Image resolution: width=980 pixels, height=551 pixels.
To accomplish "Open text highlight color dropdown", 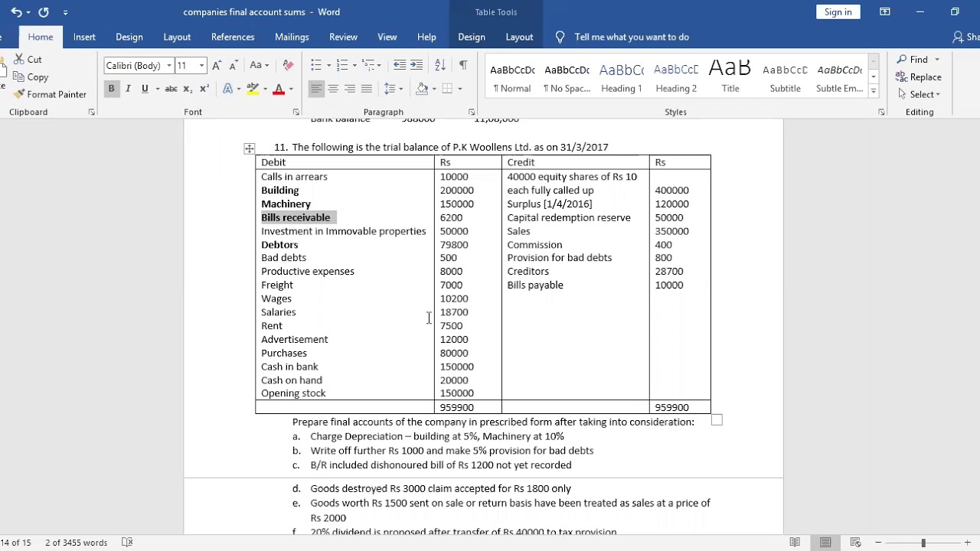I will click(265, 89).
